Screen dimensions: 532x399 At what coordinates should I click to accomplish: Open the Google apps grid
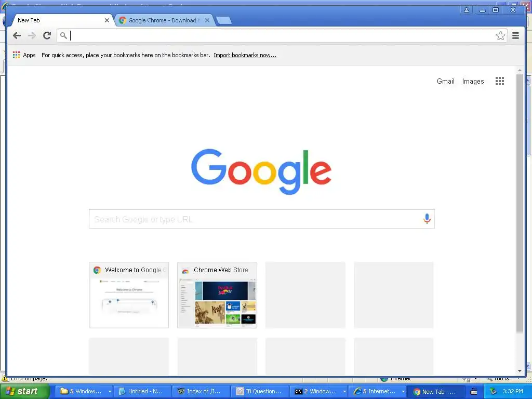(x=499, y=81)
